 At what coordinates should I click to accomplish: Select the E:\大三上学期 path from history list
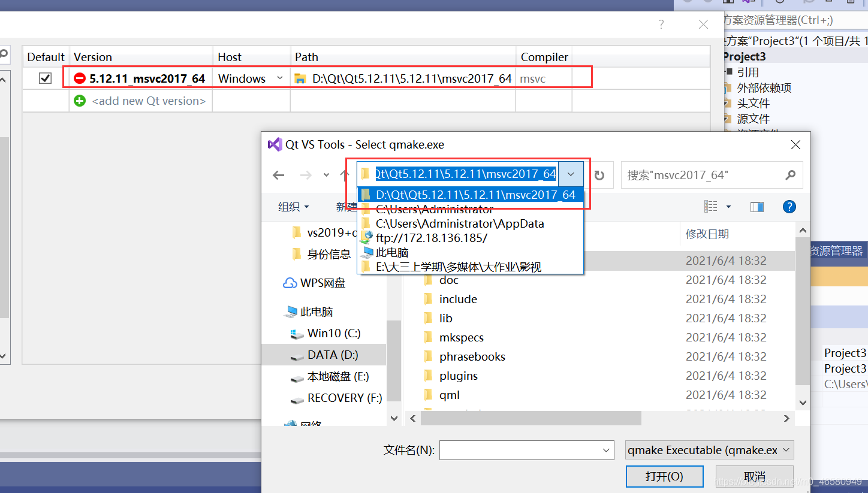coord(471,267)
